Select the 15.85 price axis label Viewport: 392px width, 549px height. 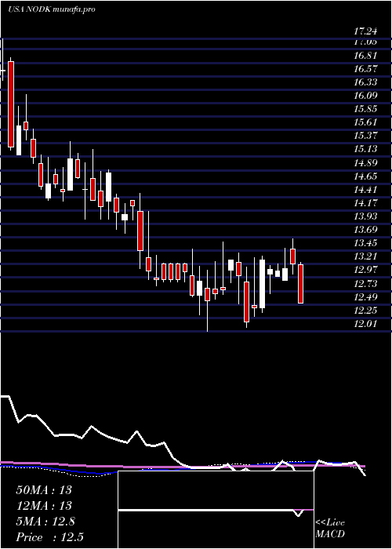[x=365, y=109]
